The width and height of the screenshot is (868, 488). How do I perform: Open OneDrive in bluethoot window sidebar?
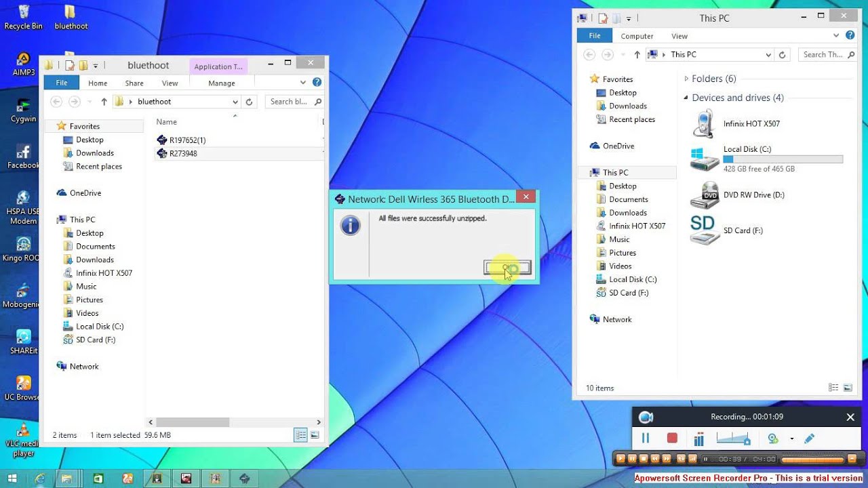click(79, 193)
